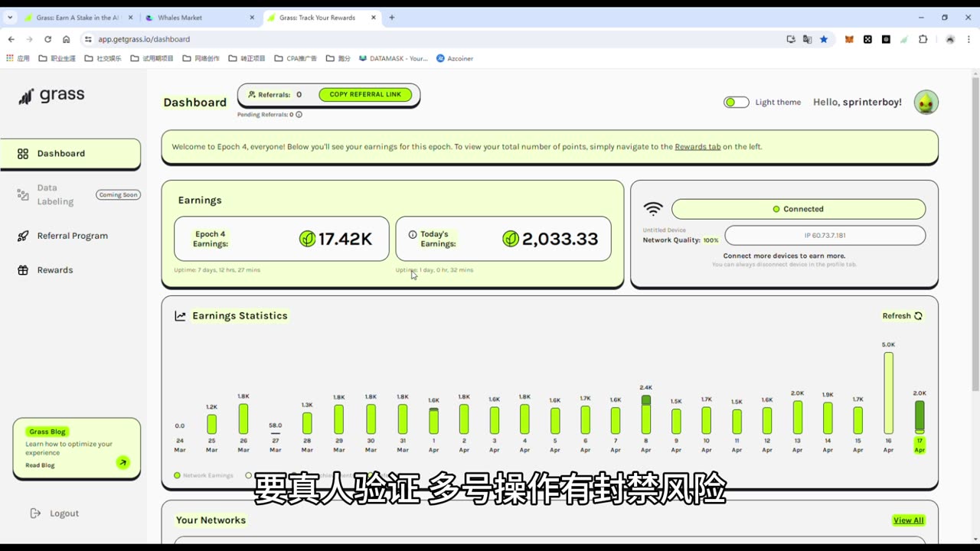This screenshot has width=980, height=551.
Task: Click the Today's Earnings info icon
Action: click(x=413, y=234)
